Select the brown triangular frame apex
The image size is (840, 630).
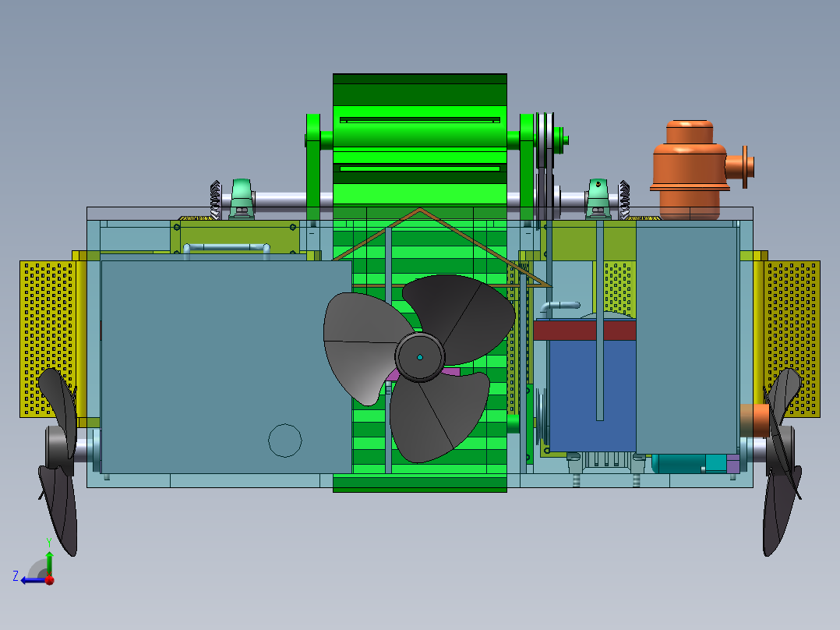pyautogui.click(x=420, y=211)
